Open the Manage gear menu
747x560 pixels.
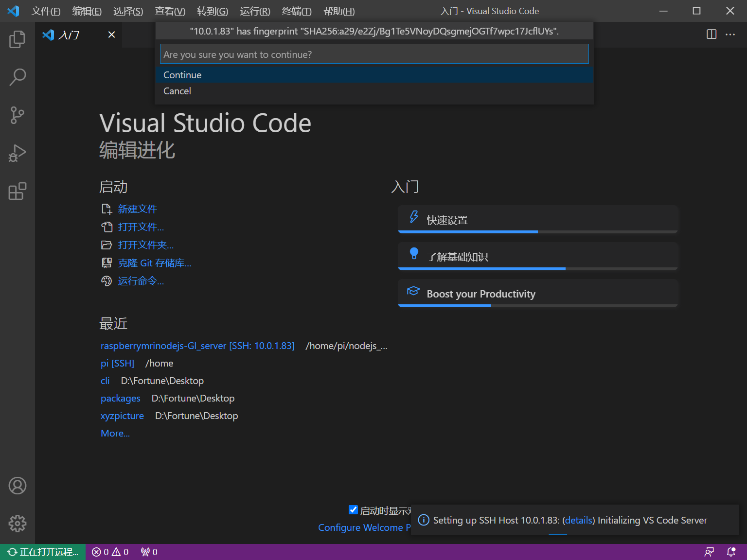(x=18, y=524)
